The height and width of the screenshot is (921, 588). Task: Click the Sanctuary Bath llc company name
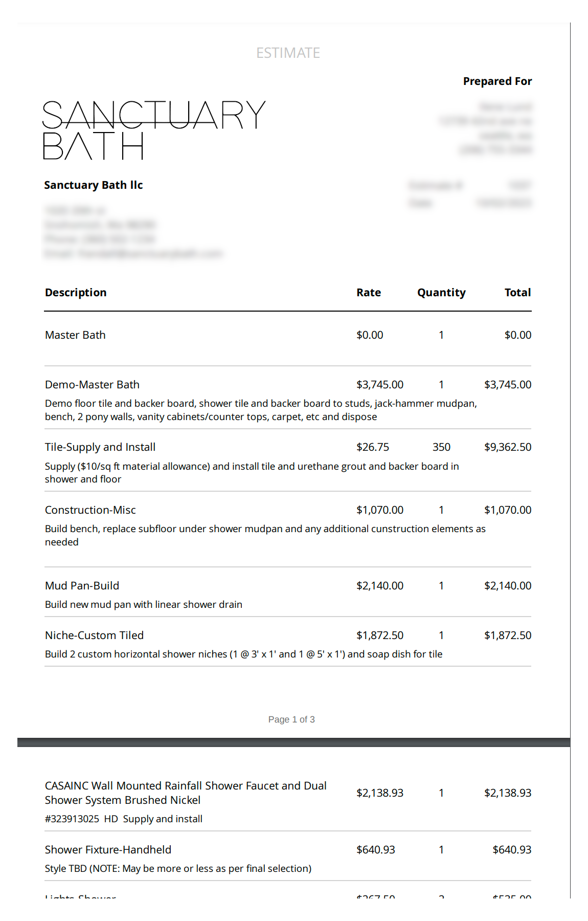[x=93, y=185]
